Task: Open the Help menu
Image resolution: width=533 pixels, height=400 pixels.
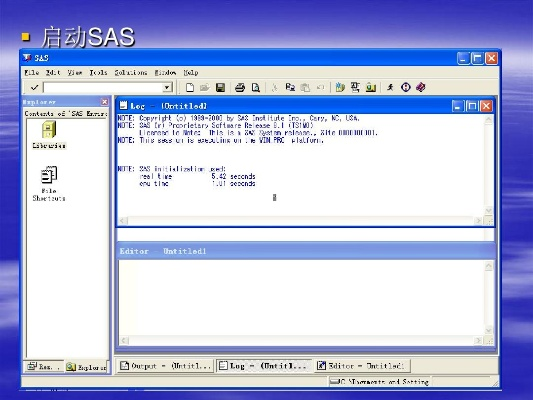Action: click(191, 72)
